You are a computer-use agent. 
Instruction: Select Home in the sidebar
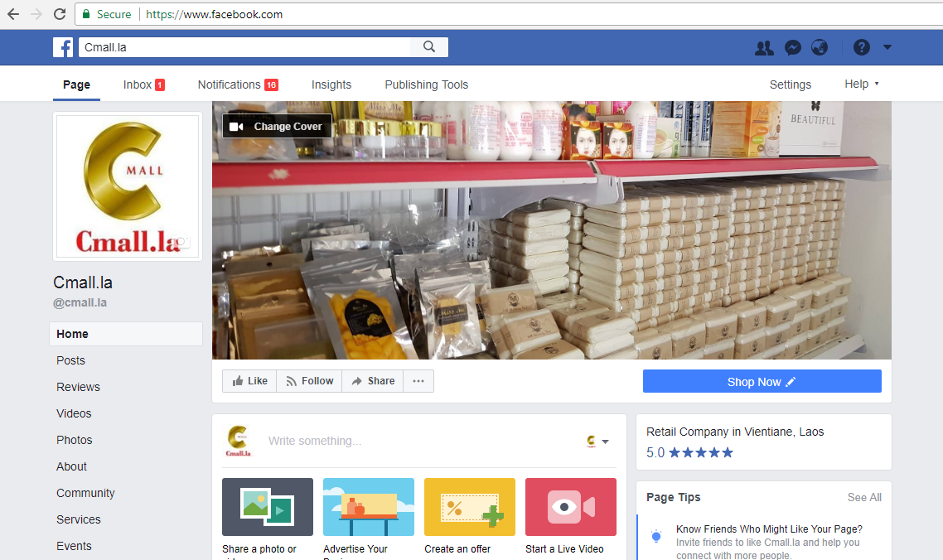tap(126, 334)
